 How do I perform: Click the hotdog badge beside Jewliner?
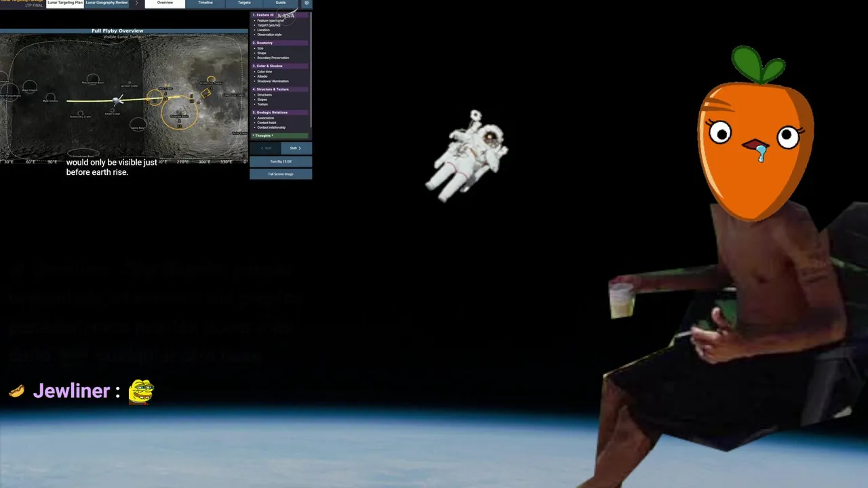pos(17,391)
